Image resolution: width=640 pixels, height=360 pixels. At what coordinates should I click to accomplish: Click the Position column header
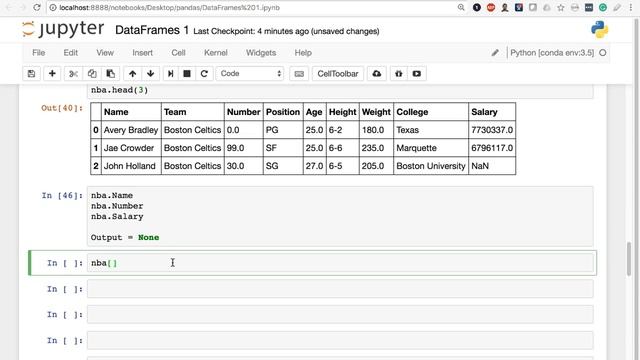click(x=283, y=112)
